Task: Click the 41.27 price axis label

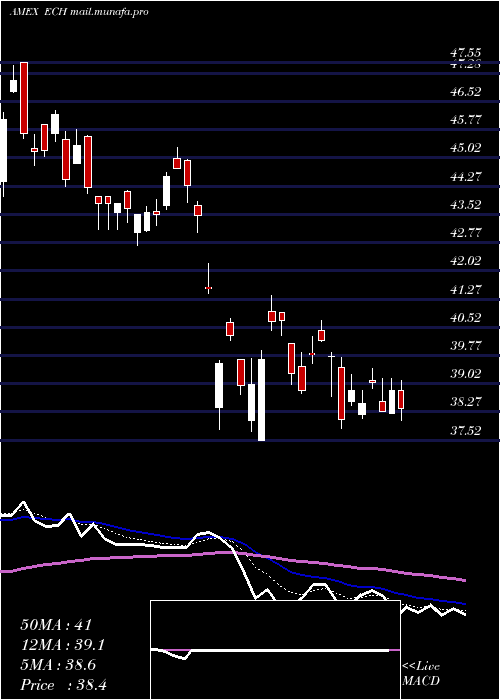Action: point(466,290)
